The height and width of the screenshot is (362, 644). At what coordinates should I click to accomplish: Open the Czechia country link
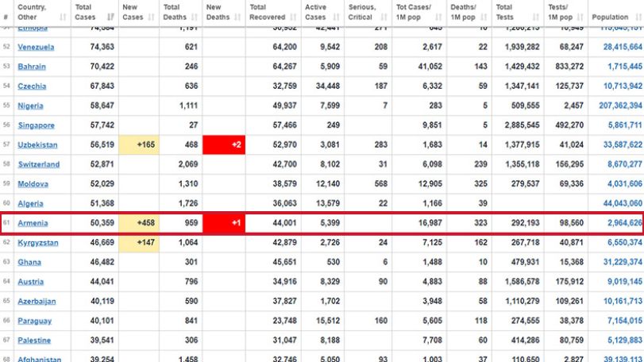point(32,87)
